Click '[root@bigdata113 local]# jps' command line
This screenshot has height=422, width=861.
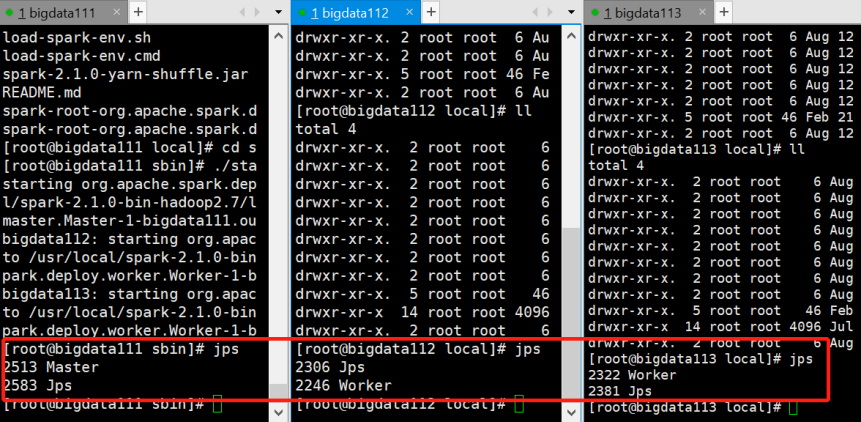(x=701, y=359)
